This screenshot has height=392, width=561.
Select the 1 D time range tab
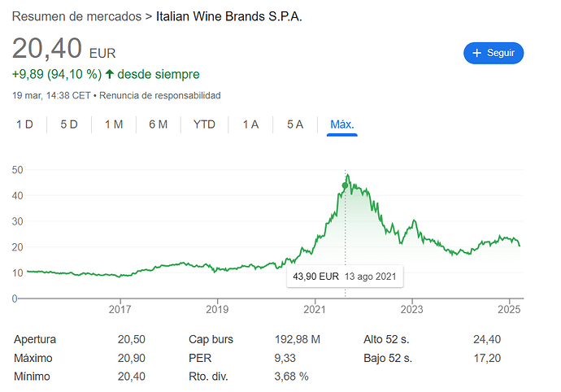(x=24, y=124)
